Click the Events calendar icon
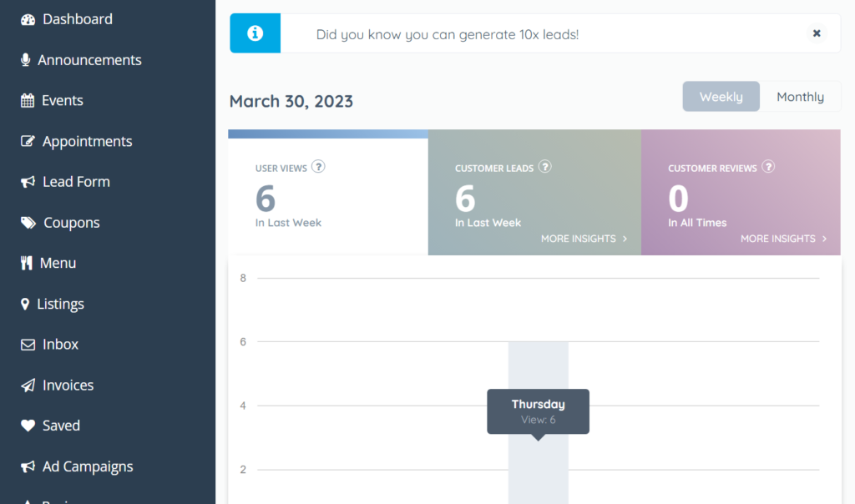 [x=28, y=101]
